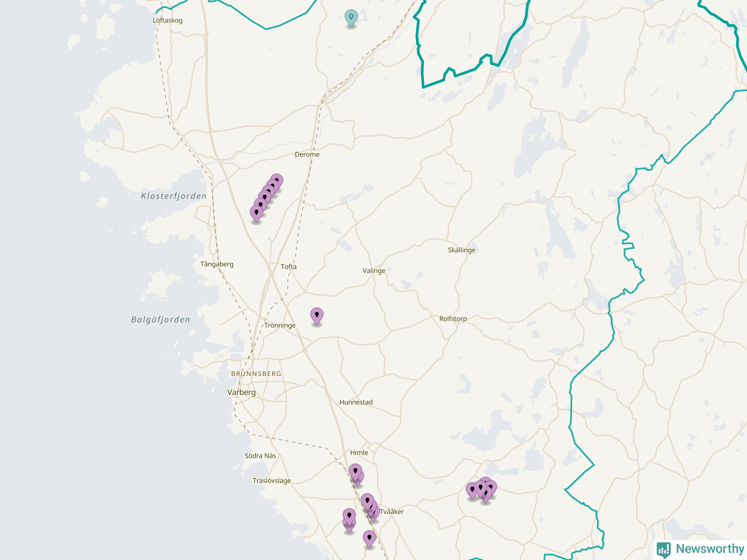Click the Derome place label
Screen dimensions: 747x560
point(307,155)
